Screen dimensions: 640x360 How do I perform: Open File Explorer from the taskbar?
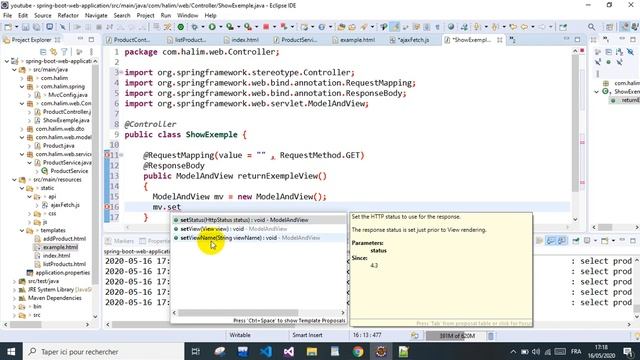312,351
